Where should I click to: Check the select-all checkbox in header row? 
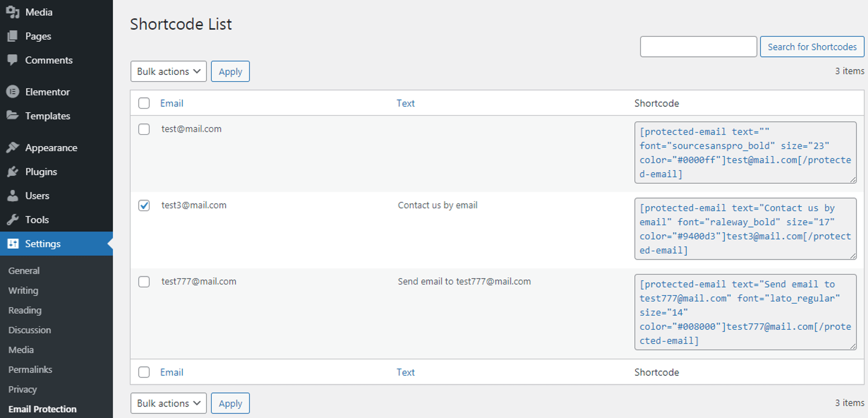coord(144,103)
